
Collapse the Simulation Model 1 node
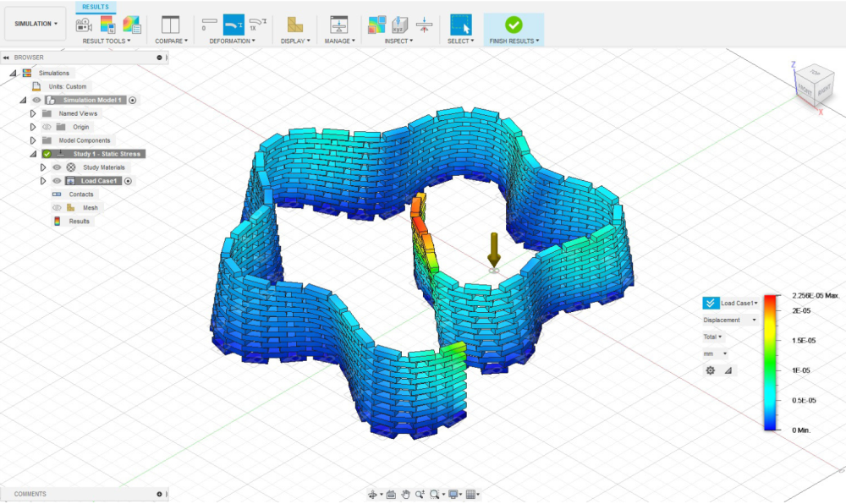(x=23, y=100)
